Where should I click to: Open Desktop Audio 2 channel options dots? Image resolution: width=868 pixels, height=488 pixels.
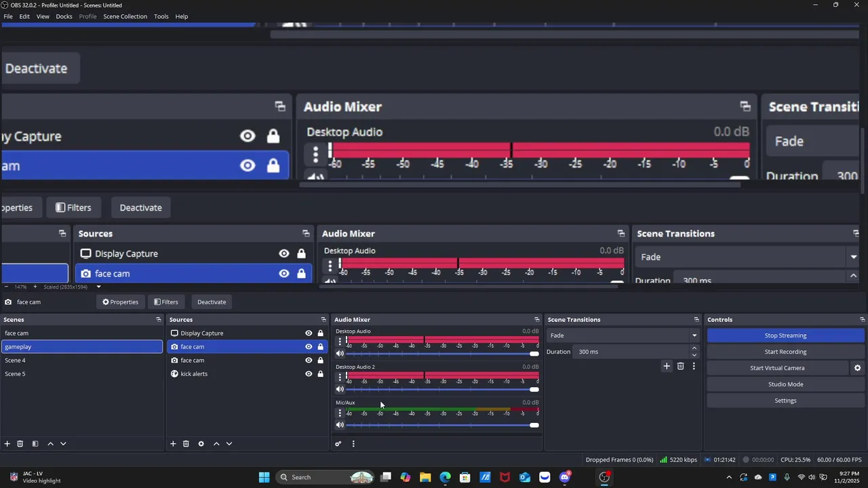pyautogui.click(x=340, y=378)
